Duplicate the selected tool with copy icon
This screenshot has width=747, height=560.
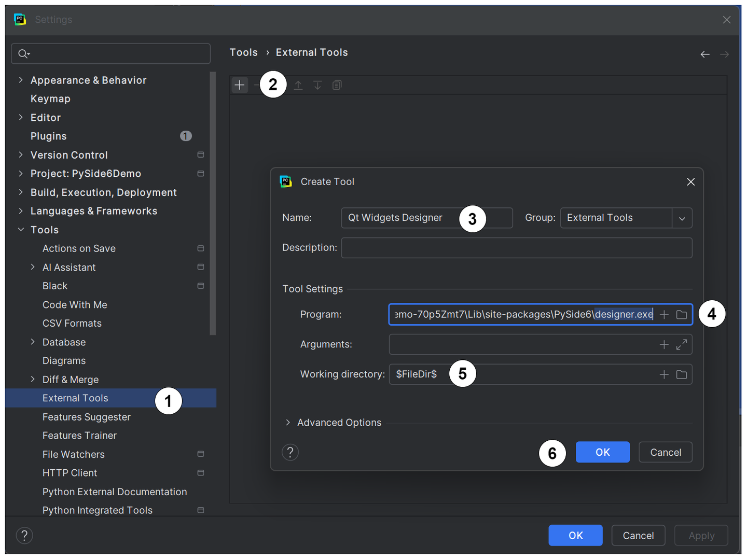[337, 85]
